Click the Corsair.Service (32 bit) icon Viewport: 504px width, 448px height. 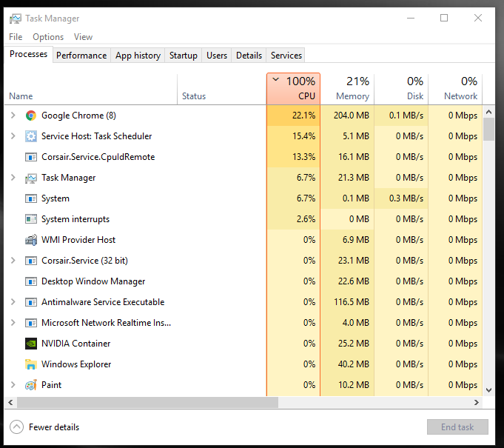pos(31,261)
